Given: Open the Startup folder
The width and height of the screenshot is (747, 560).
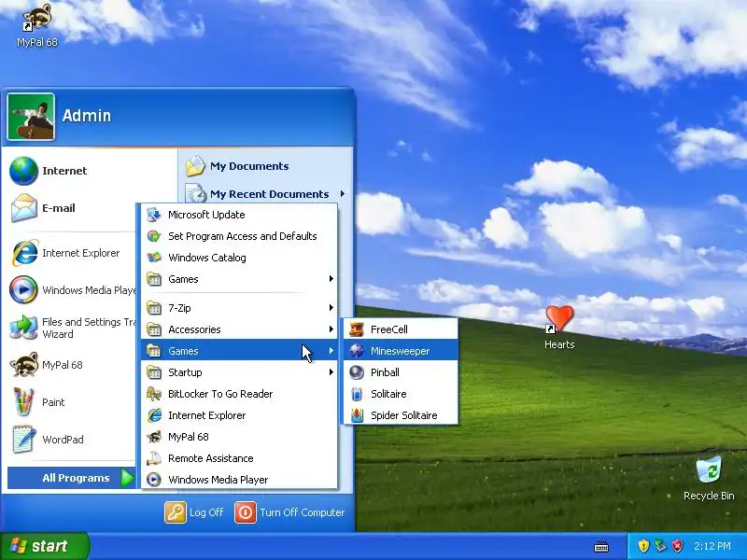Looking at the screenshot, I should click(x=239, y=372).
